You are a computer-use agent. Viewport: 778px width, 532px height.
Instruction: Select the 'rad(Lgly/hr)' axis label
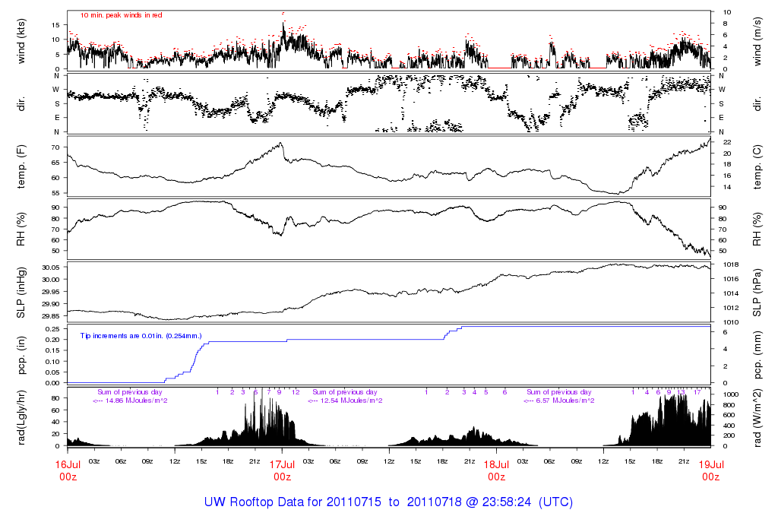coord(21,417)
